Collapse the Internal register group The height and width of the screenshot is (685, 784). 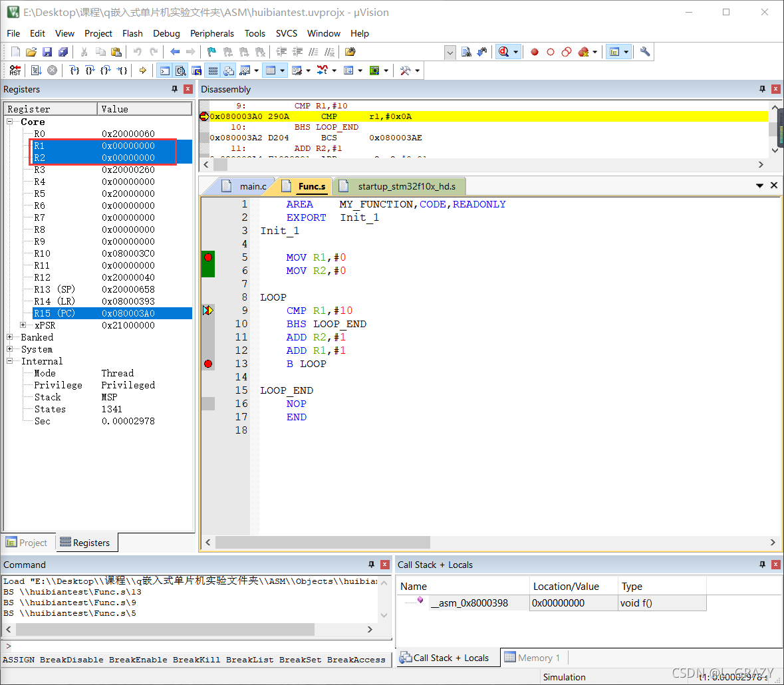point(9,361)
